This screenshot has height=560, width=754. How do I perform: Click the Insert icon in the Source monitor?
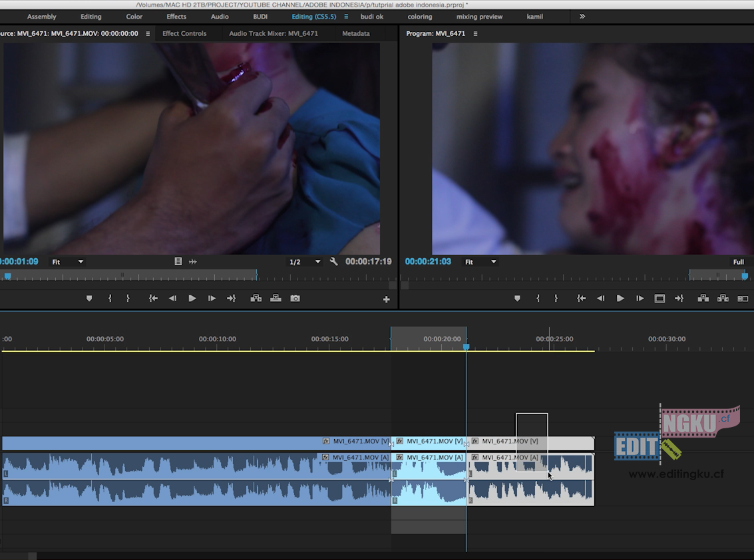[256, 298]
